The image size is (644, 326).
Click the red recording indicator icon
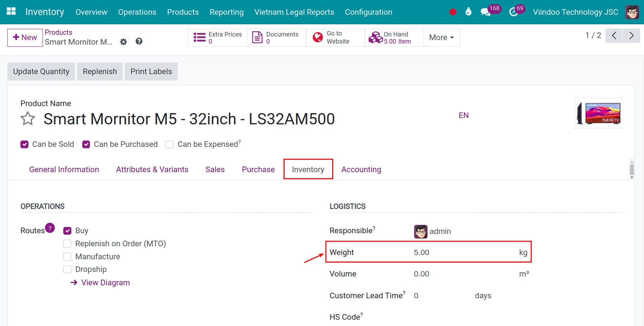pos(453,12)
